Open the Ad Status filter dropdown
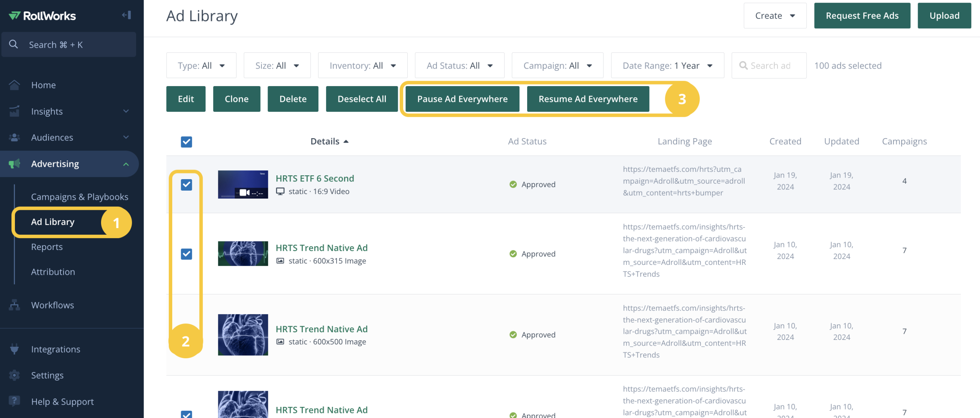Image resolution: width=980 pixels, height=418 pixels. [x=459, y=65]
